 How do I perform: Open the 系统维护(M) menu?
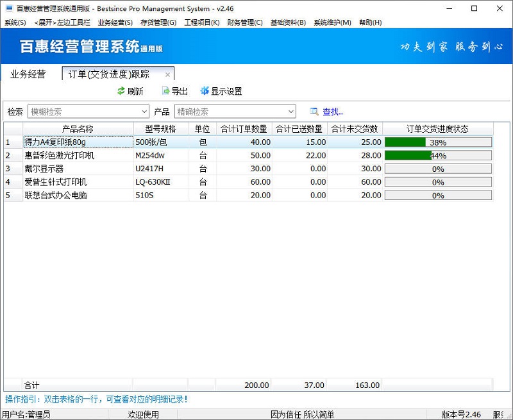tap(332, 22)
